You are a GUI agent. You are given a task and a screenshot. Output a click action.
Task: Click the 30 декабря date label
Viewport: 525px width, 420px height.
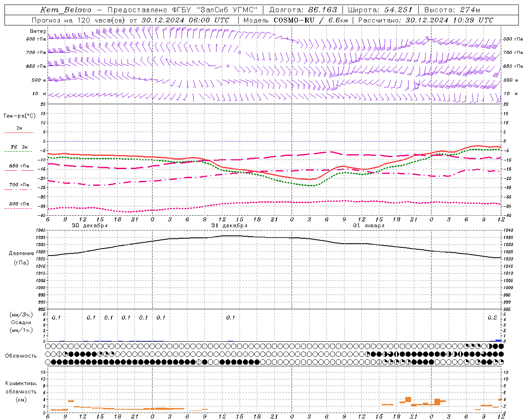pos(90,226)
